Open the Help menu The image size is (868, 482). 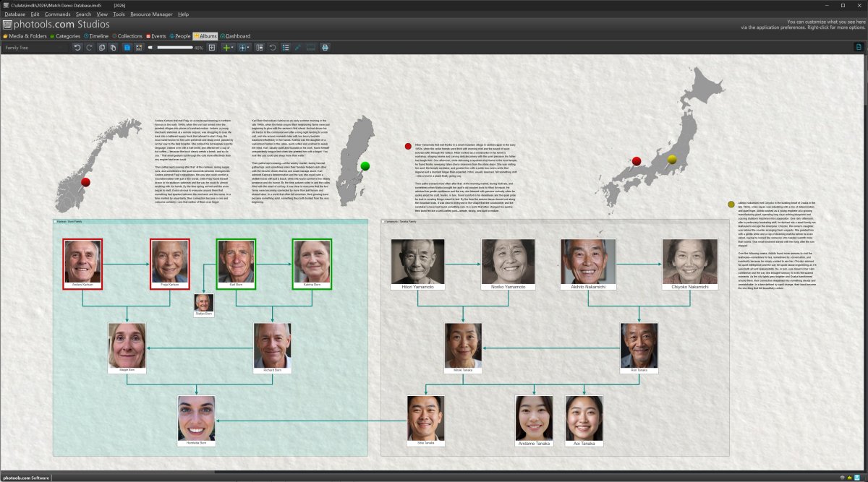tap(183, 14)
